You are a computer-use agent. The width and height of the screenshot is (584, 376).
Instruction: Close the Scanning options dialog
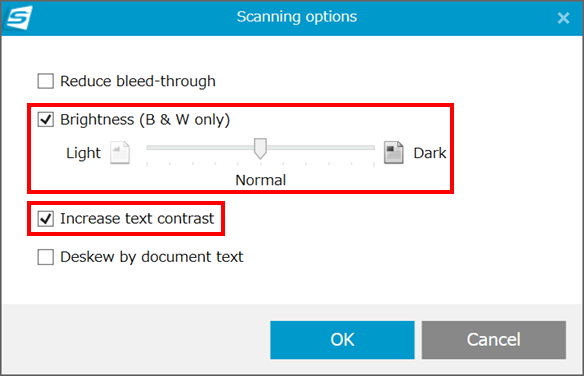[563, 17]
